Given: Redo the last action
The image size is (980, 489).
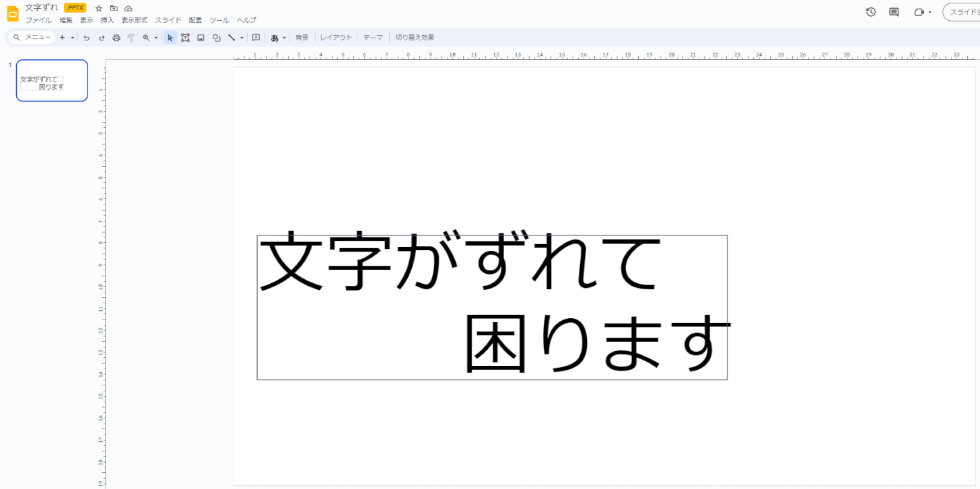Looking at the screenshot, I should click(x=101, y=38).
